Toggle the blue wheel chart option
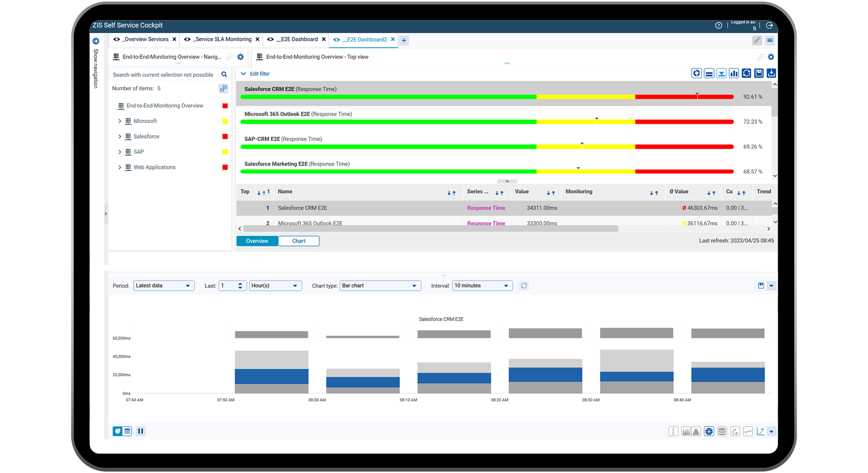Screen dimensions: 868x473 [x=709, y=431]
